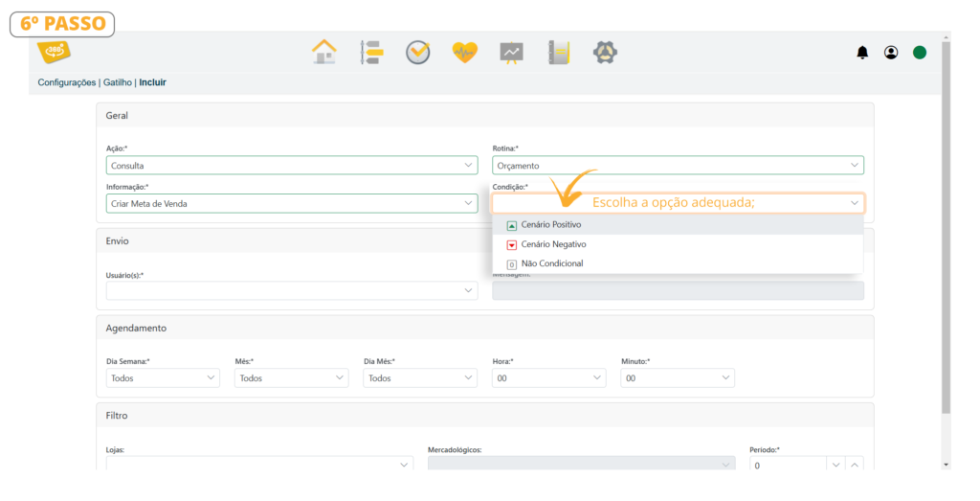Open the user profile icon
This screenshot has height=501, width=980.
coord(891,53)
